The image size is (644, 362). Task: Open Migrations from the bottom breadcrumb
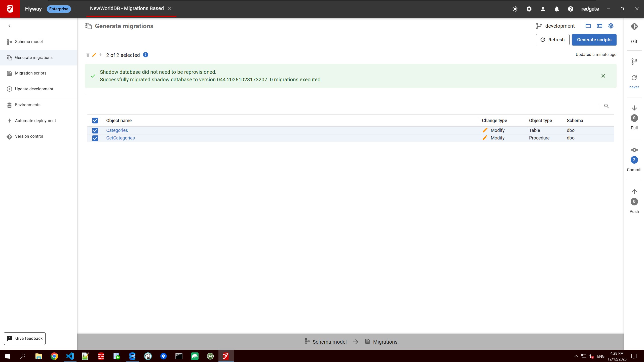(385, 342)
